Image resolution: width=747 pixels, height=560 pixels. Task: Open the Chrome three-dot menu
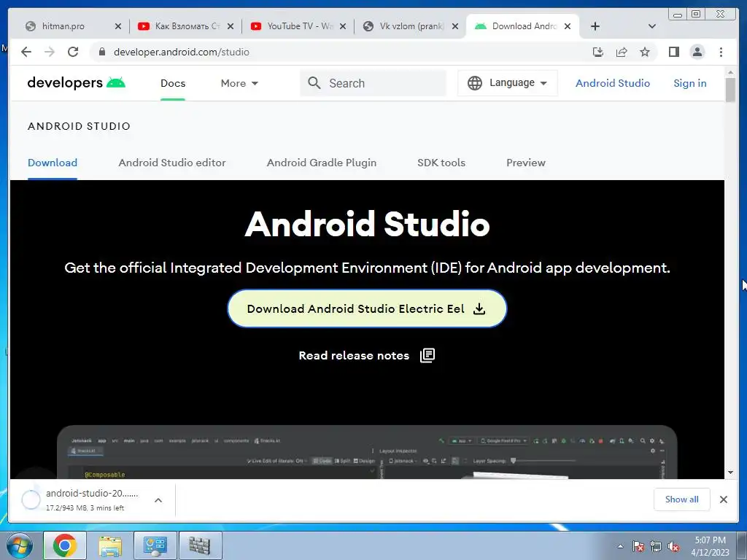pos(721,52)
